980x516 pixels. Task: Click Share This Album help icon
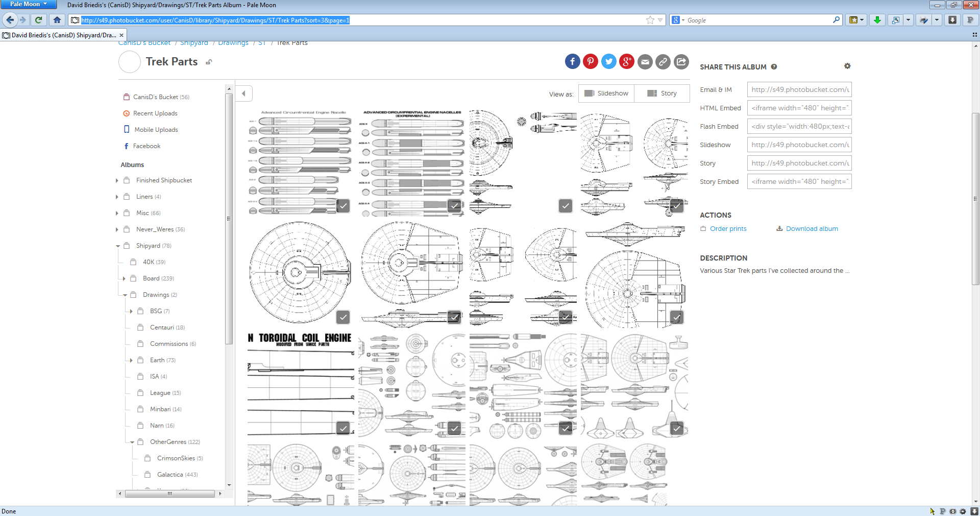[774, 67]
